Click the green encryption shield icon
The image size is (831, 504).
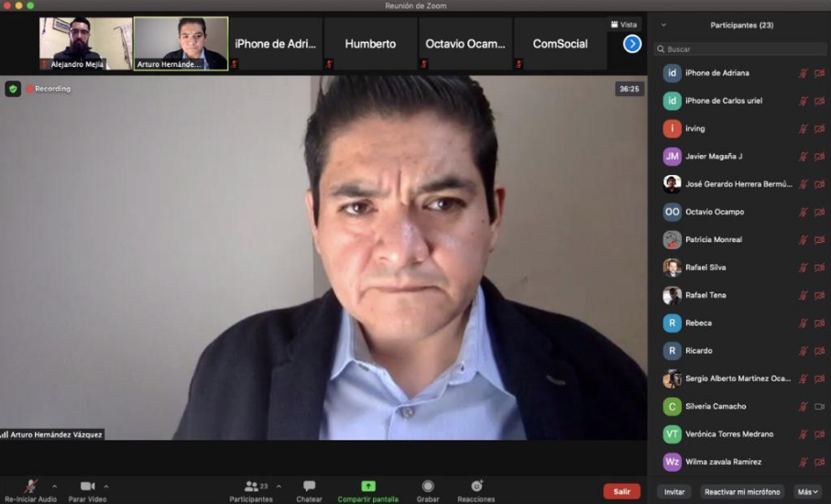point(13,89)
